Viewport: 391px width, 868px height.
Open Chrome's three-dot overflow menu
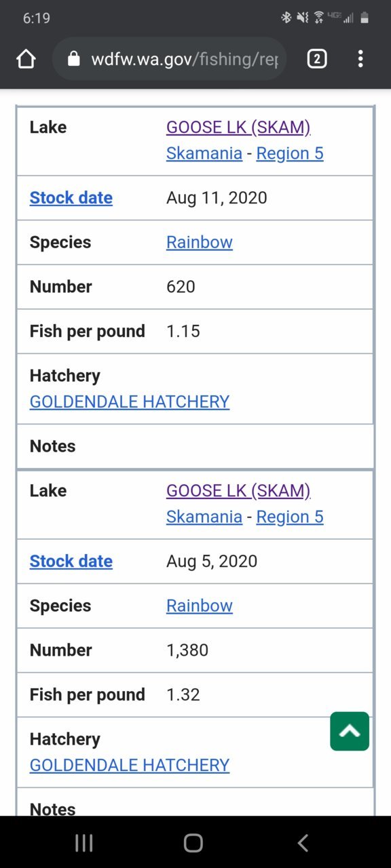pyautogui.click(x=360, y=59)
